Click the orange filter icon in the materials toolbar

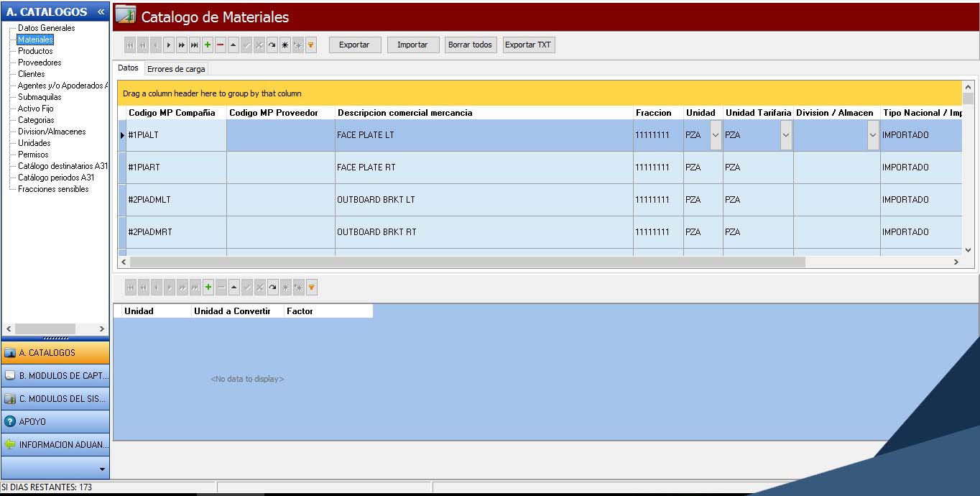click(311, 45)
